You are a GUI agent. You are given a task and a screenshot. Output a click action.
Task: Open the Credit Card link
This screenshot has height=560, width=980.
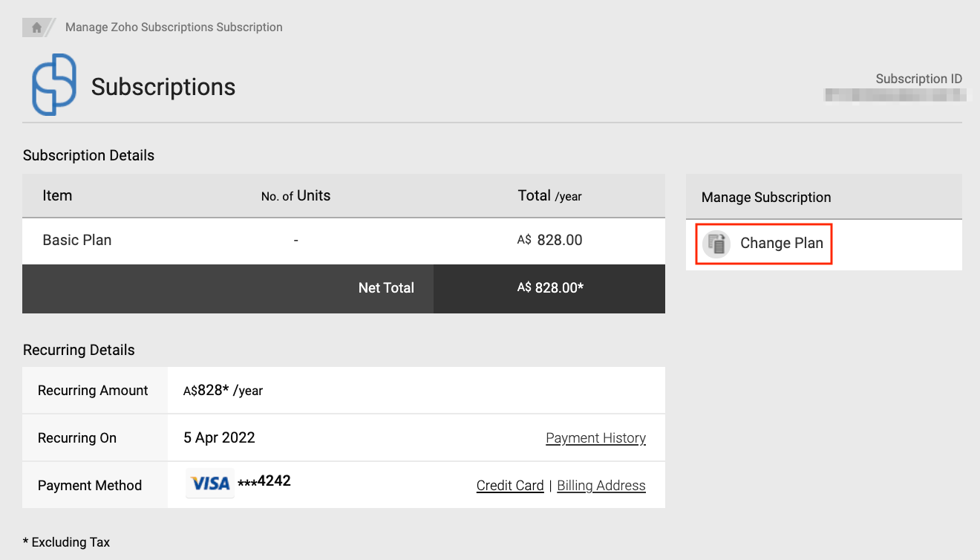tap(510, 486)
